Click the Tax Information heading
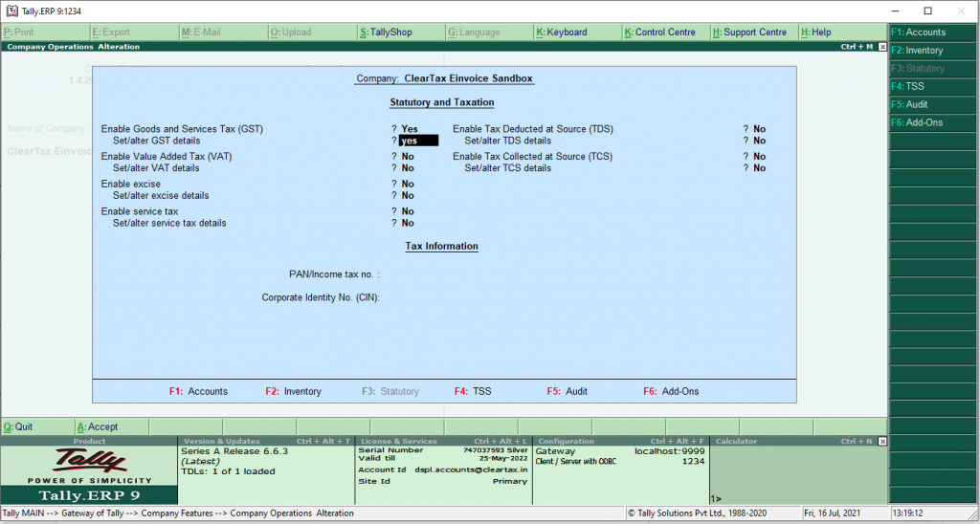 pyautogui.click(x=441, y=246)
